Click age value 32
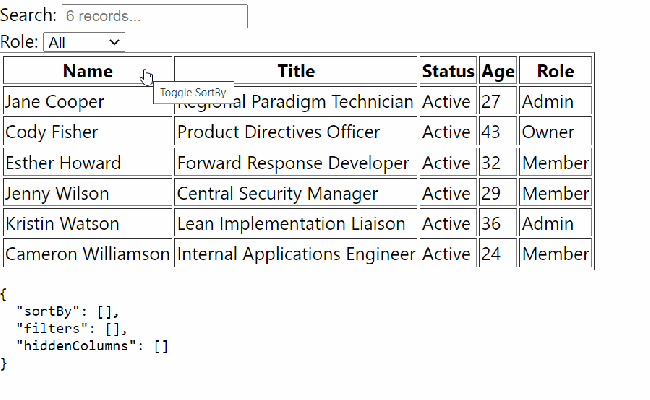Screen dimensions: 650x400 [498, 162]
